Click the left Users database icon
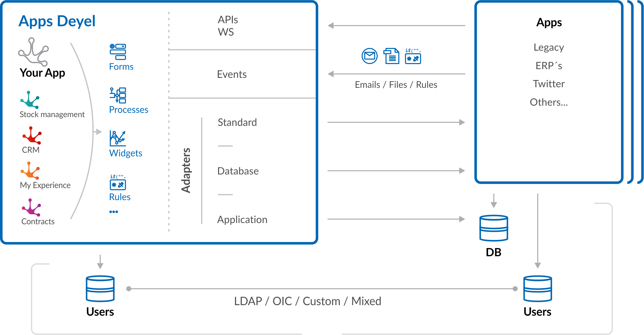Image resolution: width=644 pixels, height=335 pixels. pos(100,289)
